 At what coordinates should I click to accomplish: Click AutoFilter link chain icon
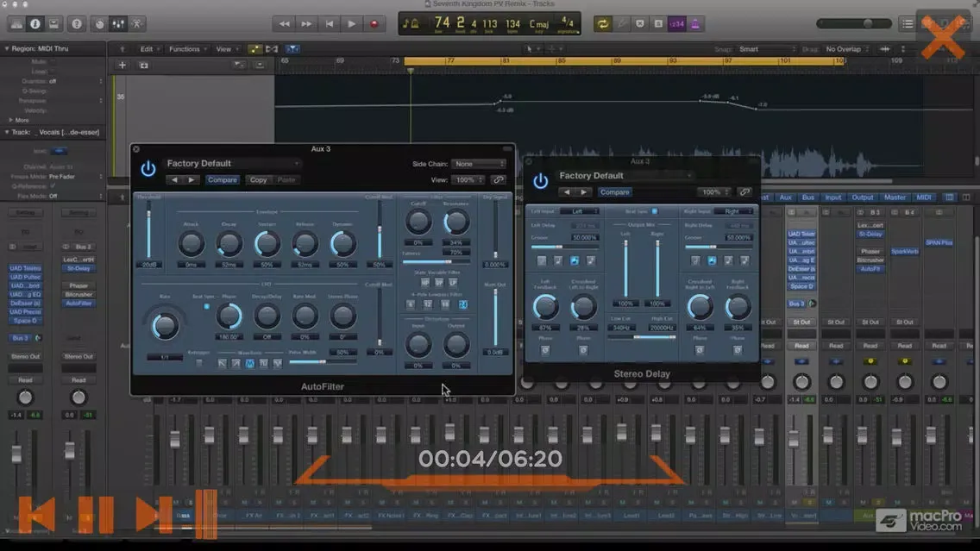[498, 180]
